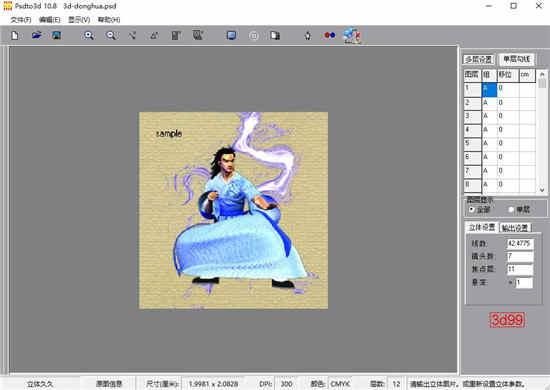Switch to the 输出设置 tab
The image size is (550, 390).
(515, 228)
